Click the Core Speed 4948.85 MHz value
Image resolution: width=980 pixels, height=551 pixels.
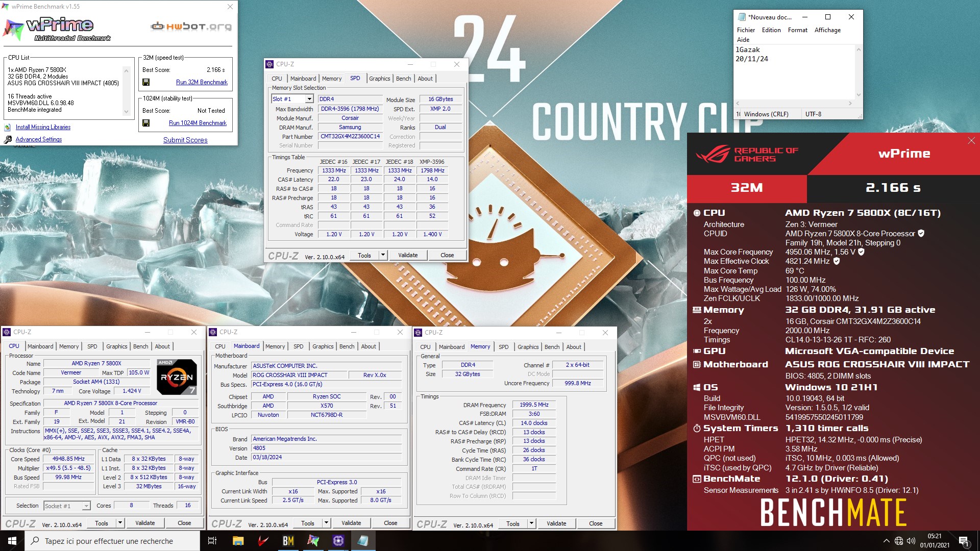(x=68, y=459)
